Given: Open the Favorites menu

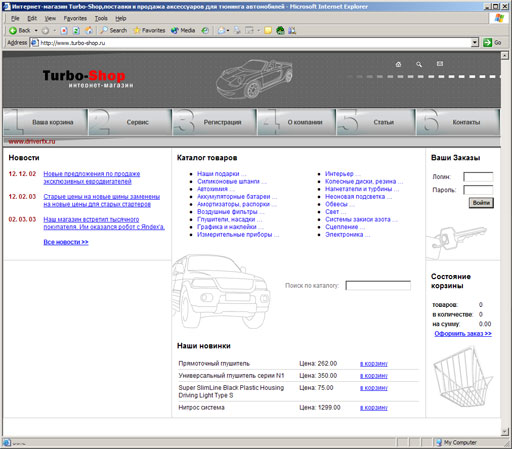Looking at the screenshot, I should point(75,18).
